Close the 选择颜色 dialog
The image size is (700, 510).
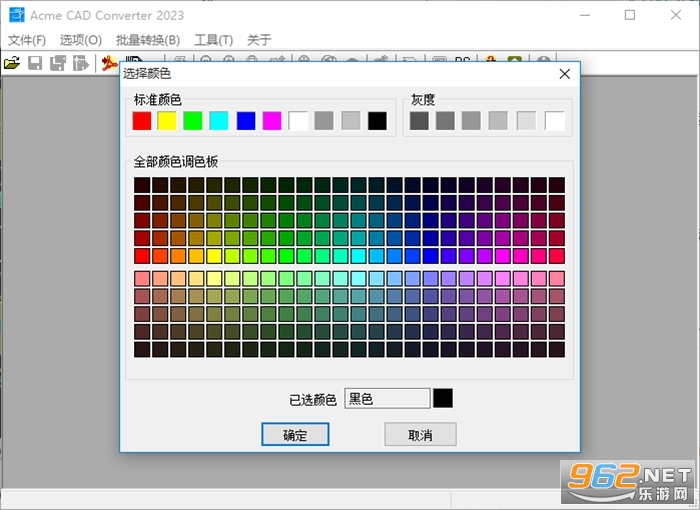(565, 74)
